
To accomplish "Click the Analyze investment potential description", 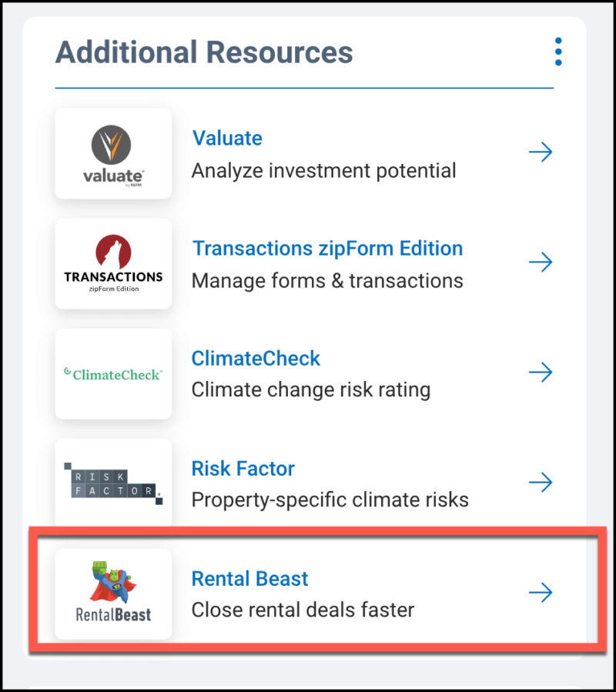I will coord(323,170).
